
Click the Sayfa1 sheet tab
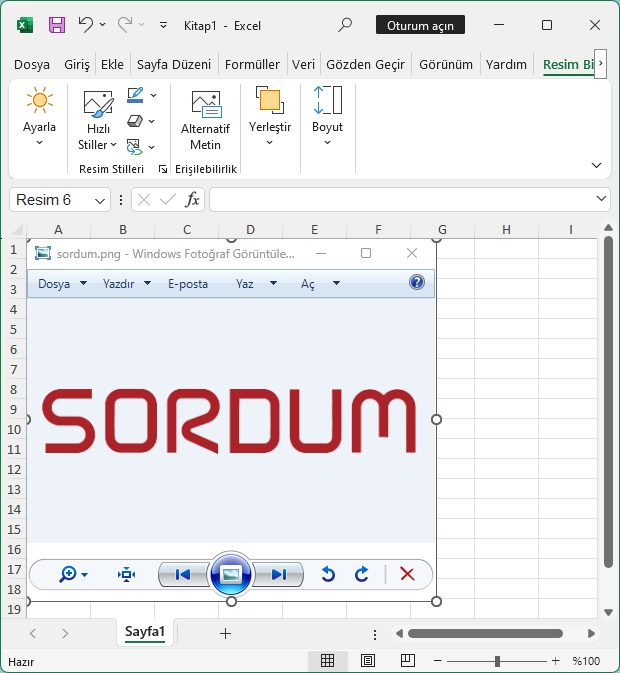pyautogui.click(x=145, y=632)
